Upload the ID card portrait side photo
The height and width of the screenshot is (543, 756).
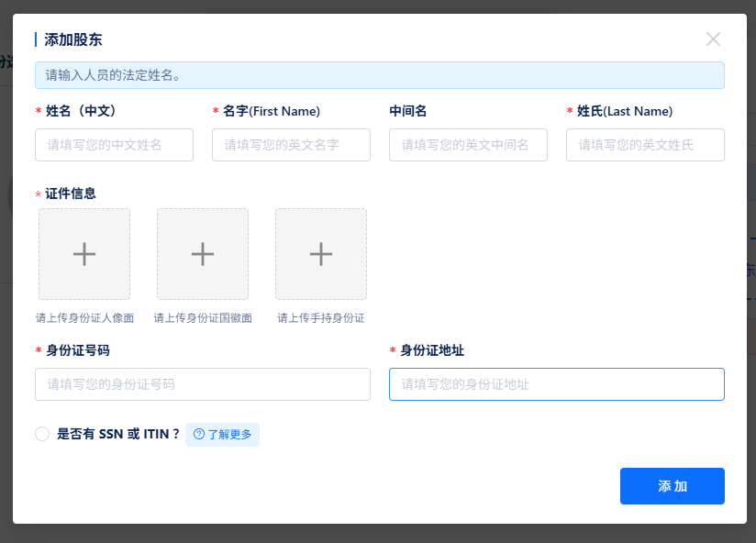point(84,254)
